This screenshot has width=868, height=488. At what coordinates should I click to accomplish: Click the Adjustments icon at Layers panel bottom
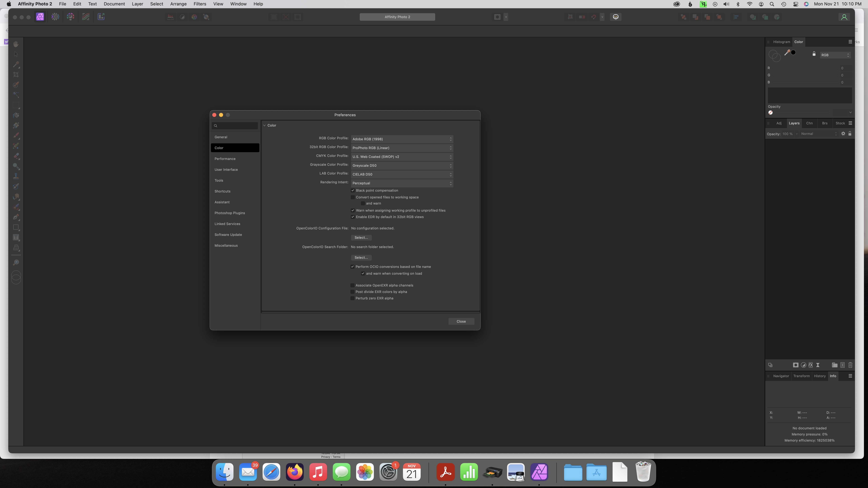point(803,365)
